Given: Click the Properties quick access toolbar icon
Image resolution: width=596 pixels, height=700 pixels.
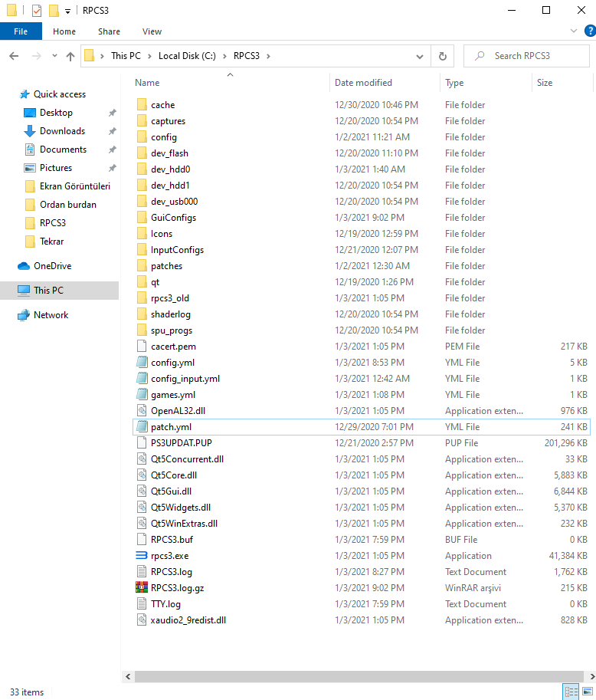Looking at the screenshot, I should (37, 10).
